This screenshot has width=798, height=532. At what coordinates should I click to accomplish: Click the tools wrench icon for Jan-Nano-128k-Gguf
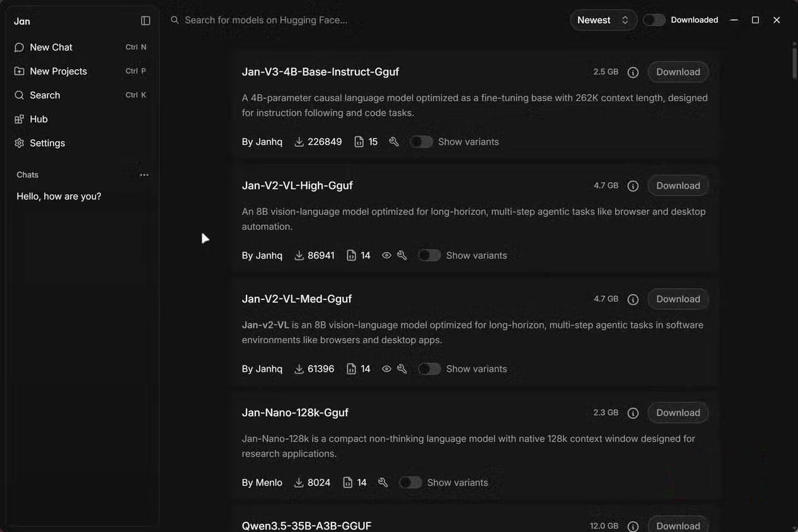coord(383,482)
